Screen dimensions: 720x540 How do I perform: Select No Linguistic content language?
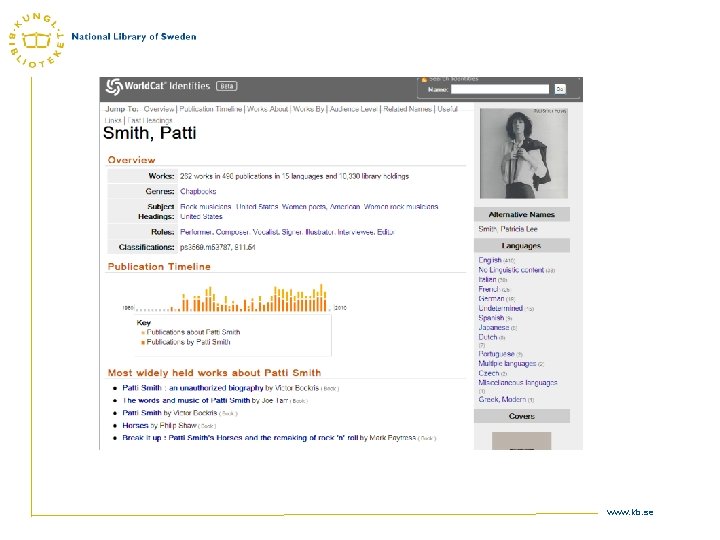pos(511,270)
